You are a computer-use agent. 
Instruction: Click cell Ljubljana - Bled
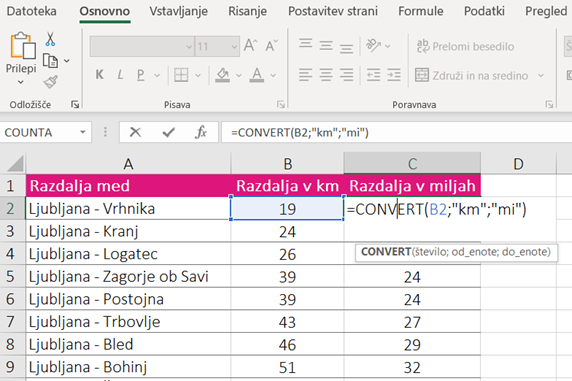(x=128, y=345)
